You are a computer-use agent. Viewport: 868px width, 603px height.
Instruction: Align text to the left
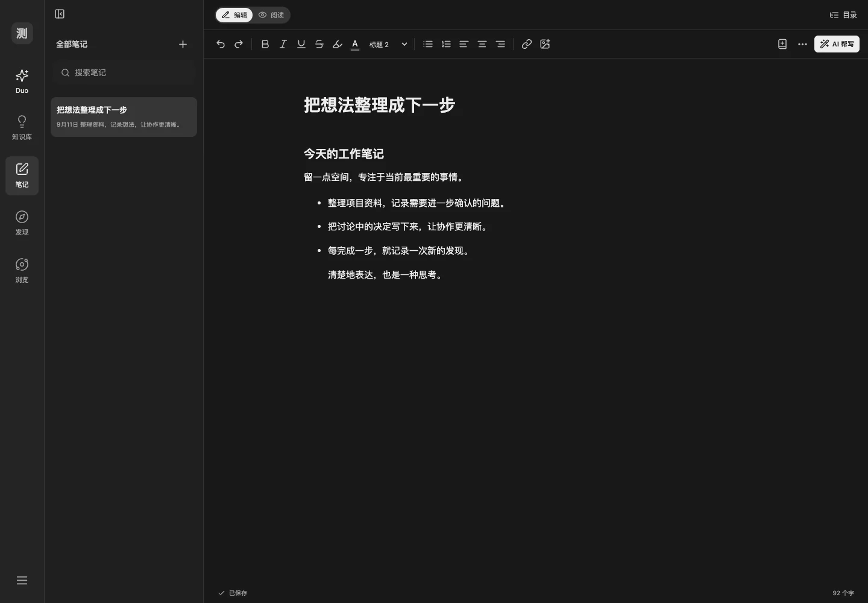coord(464,44)
